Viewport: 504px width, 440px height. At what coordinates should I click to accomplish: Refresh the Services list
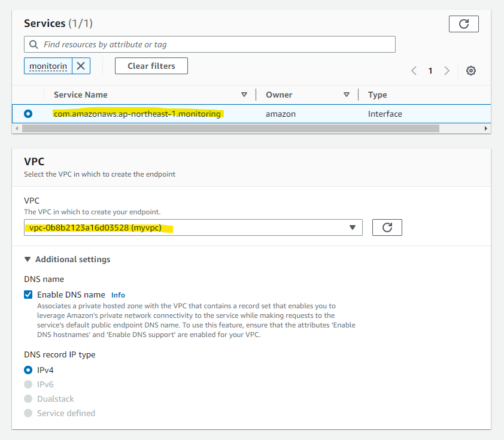point(463,24)
